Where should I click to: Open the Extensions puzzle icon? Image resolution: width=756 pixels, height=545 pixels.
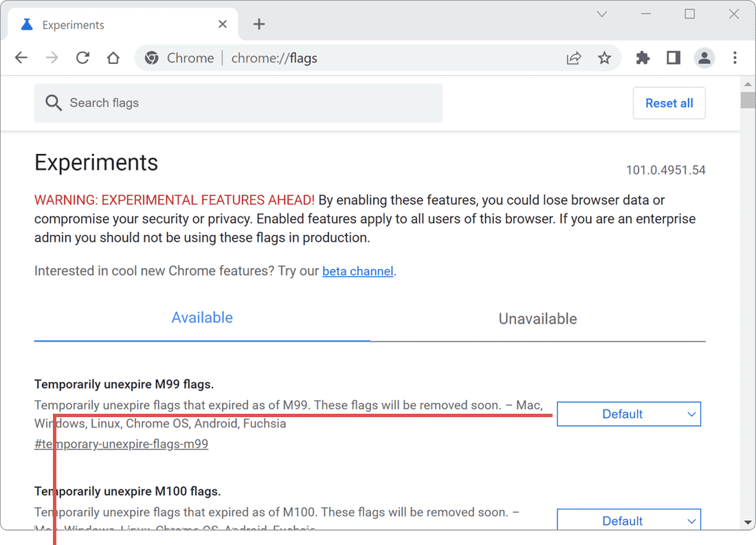pos(642,58)
